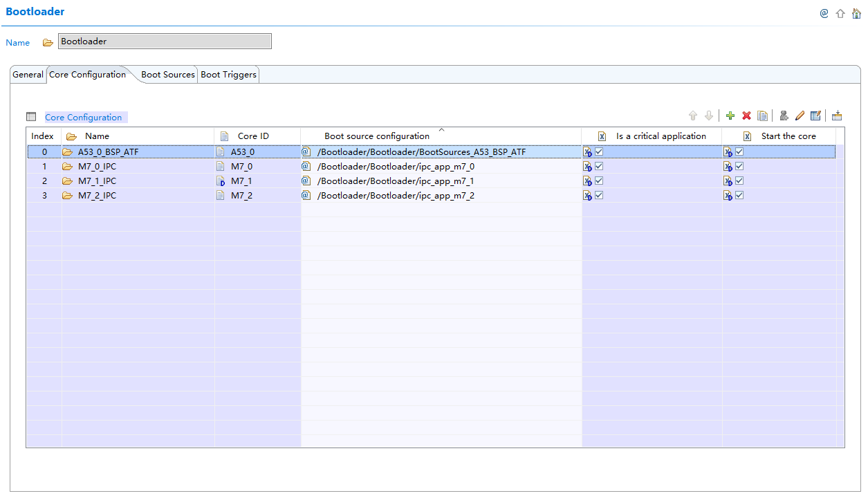Click folder icon of M7_0_IPC row
The image size is (868, 498).
pyautogui.click(x=68, y=167)
